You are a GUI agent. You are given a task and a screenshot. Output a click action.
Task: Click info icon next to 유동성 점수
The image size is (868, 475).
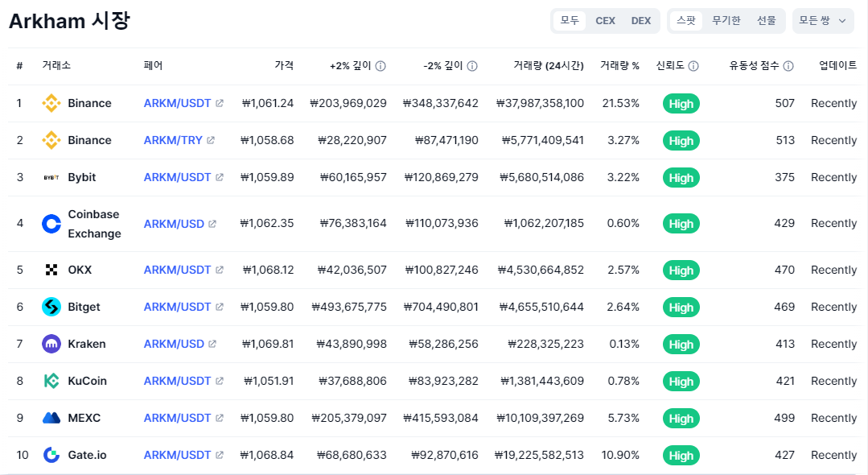click(x=788, y=66)
